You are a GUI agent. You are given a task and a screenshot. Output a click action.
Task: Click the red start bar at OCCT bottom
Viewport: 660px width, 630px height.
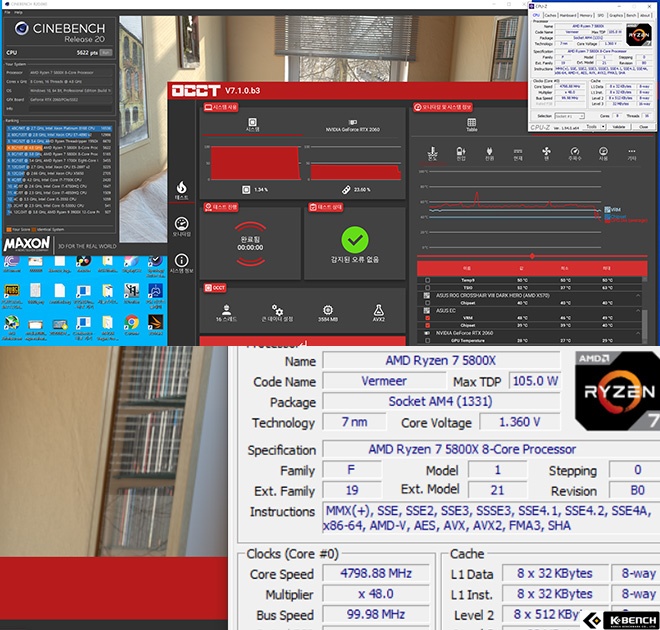[x=303, y=340]
